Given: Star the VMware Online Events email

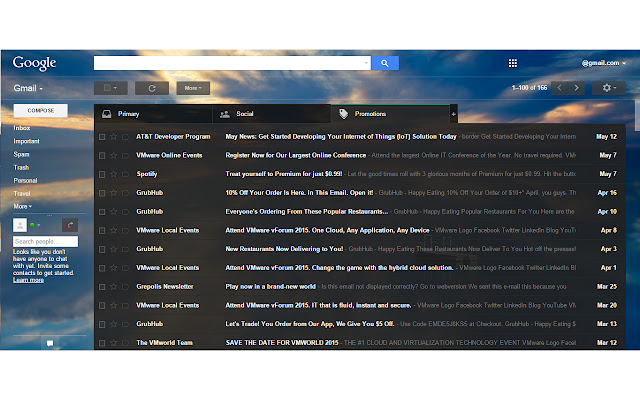Looking at the screenshot, I should tap(113, 156).
